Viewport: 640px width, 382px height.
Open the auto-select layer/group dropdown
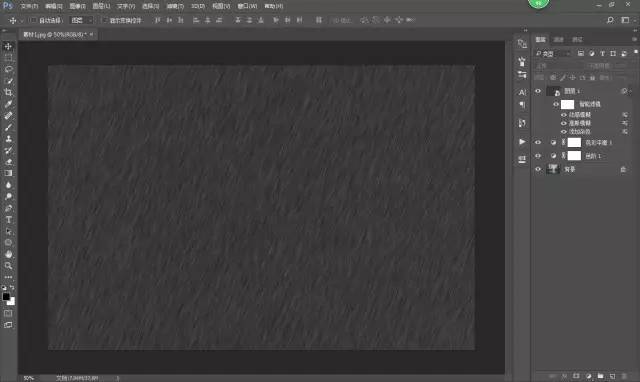coord(82,20)
